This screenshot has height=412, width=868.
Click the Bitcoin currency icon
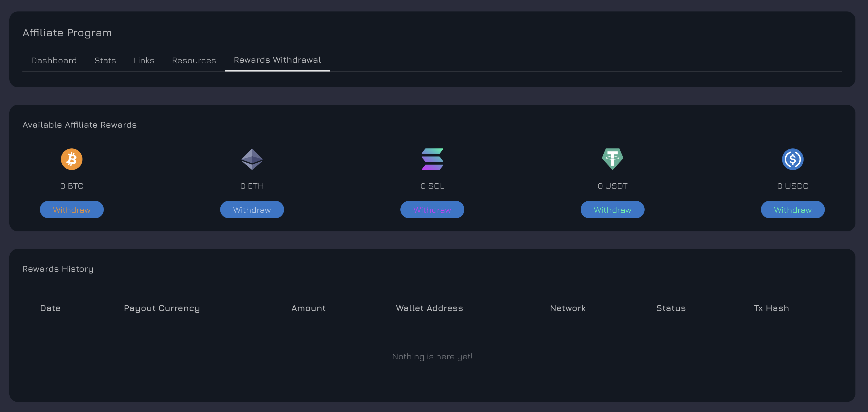[72, 159]
